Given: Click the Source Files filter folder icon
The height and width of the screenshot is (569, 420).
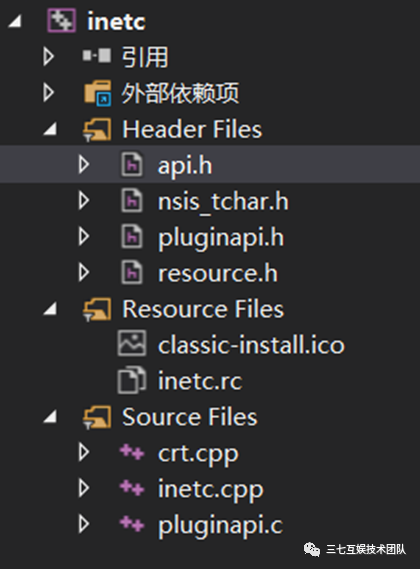Looking at the screenshot, I should 97,418.
